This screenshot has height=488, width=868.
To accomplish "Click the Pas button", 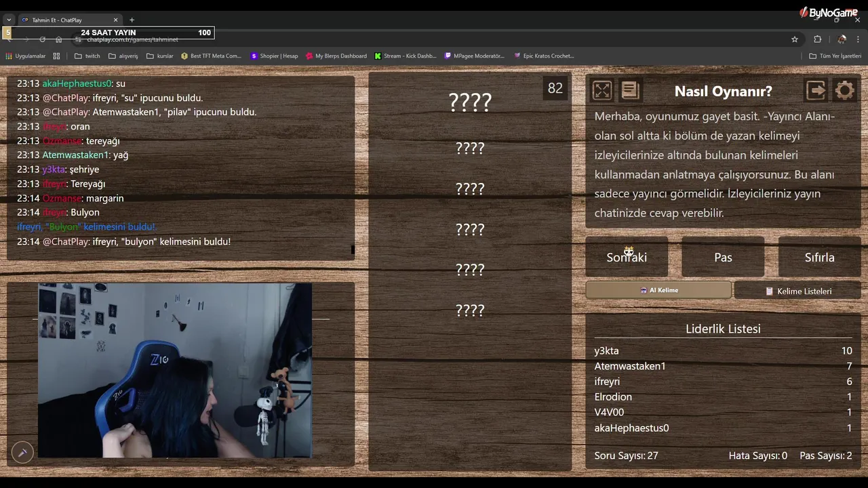I will (723, 257).
